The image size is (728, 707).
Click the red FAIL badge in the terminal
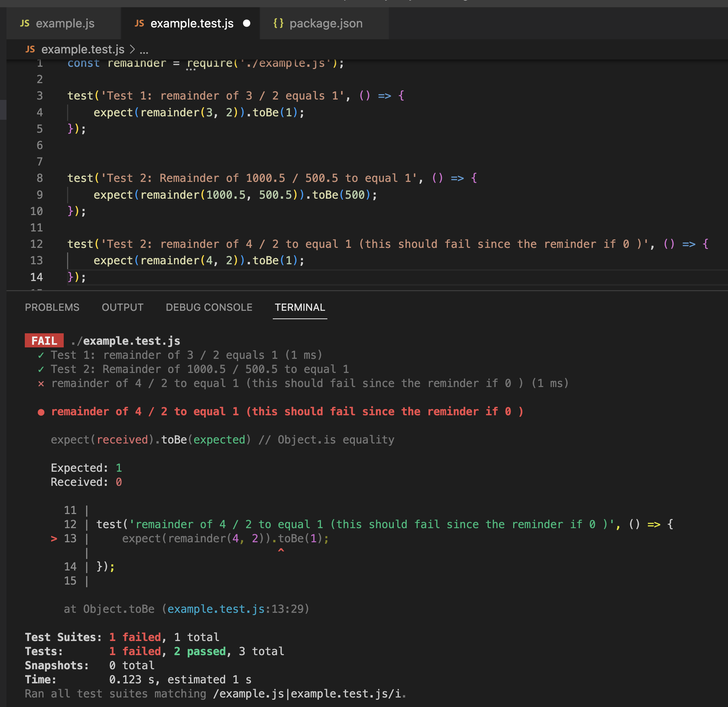point(44,341)
